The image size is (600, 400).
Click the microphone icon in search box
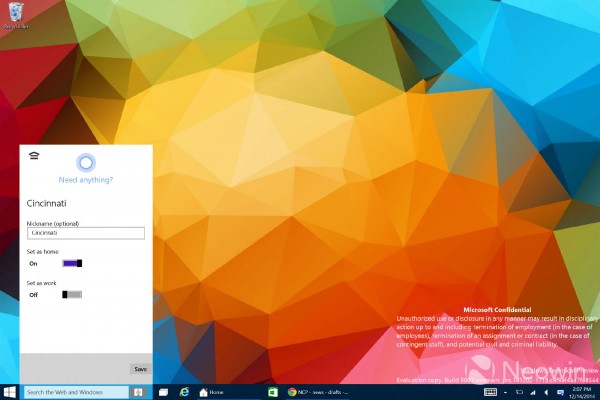pyautogui.click(x=137, y=392)
